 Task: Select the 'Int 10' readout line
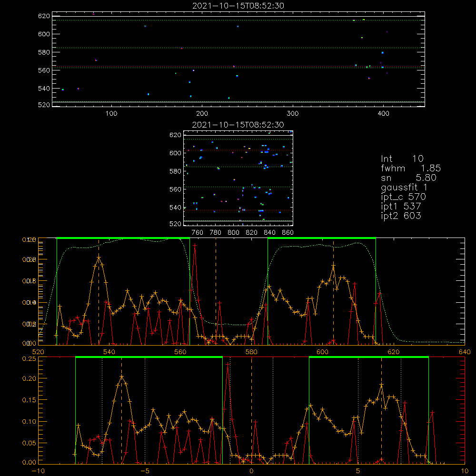click(x=402, y=159)
